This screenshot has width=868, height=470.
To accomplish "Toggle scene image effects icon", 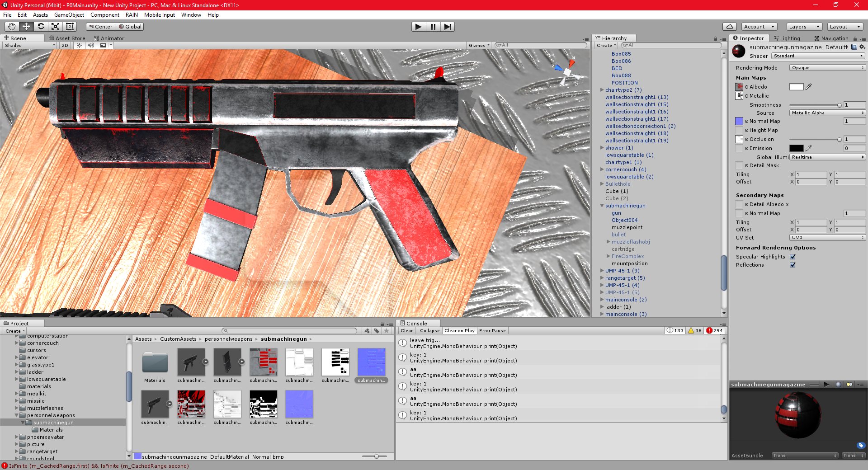I will coord(103,45).
